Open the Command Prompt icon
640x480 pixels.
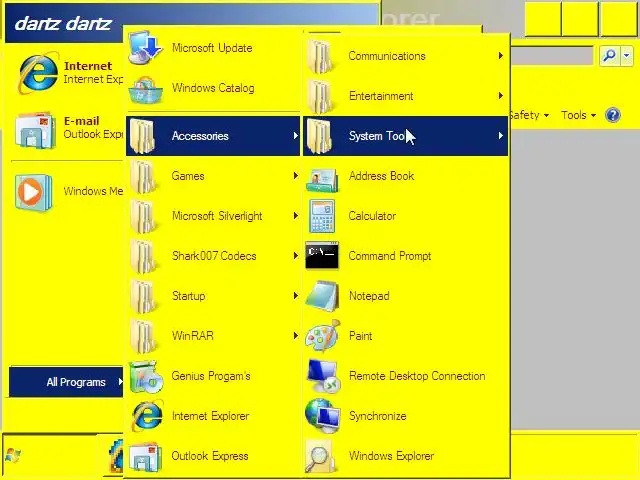[x=322, y=255]
